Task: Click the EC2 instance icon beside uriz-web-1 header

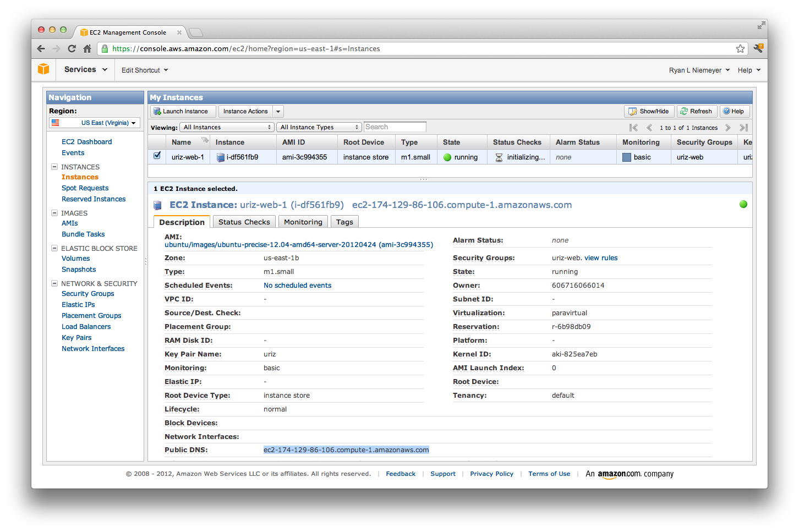Action: [158, 205]
